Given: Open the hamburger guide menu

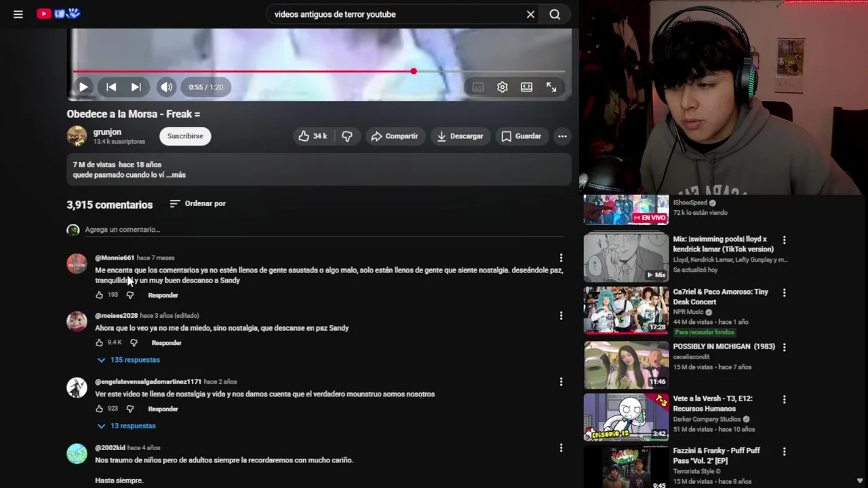Looking at the screenshot, I should click(18, 14).
